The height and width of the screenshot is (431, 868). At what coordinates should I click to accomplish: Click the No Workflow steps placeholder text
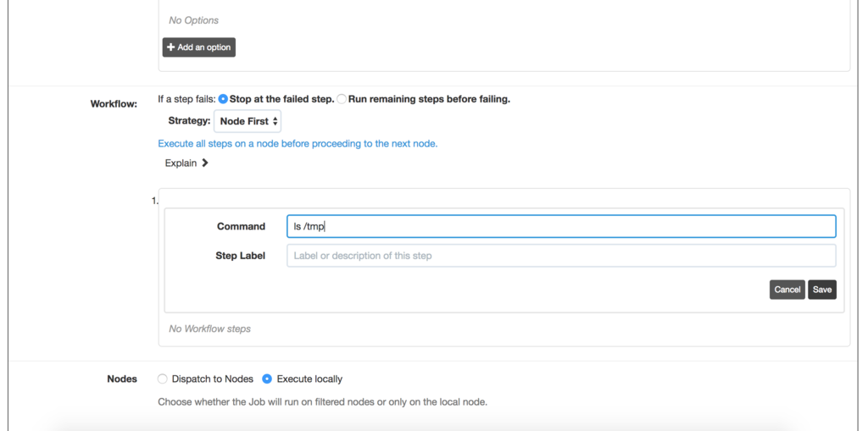point(209,329)
